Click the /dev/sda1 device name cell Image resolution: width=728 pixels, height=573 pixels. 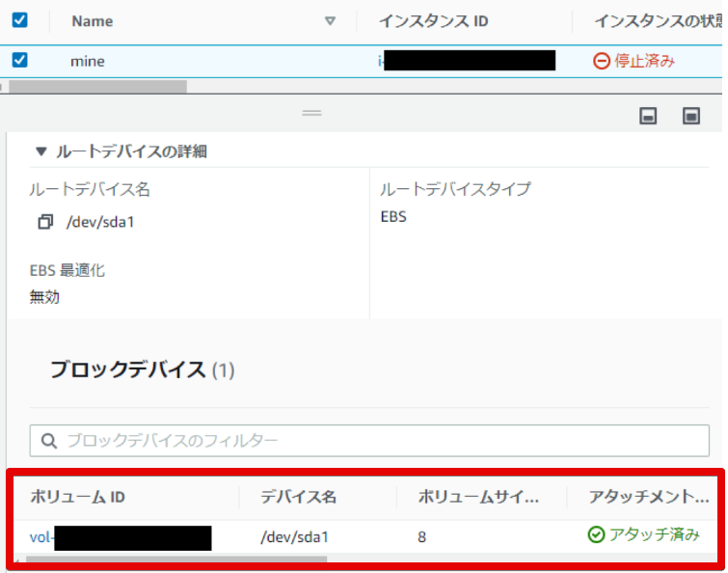tap(294, 537)
